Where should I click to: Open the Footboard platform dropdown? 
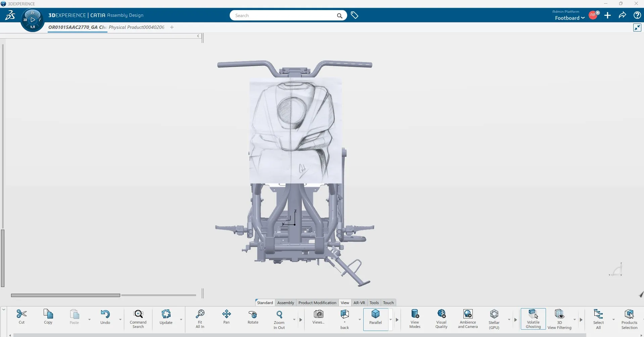click(x=569, y=18)
